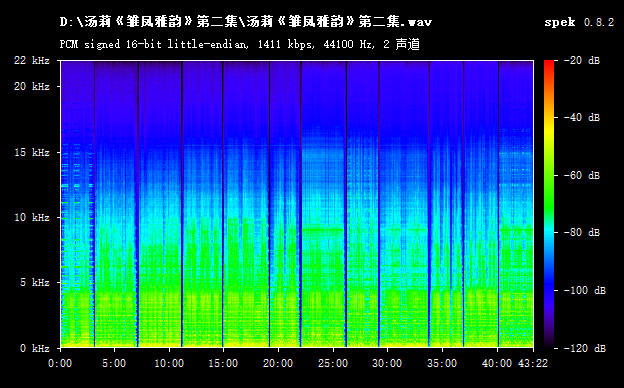Select the 25:00 time axis marker

[x=333, y=363]
